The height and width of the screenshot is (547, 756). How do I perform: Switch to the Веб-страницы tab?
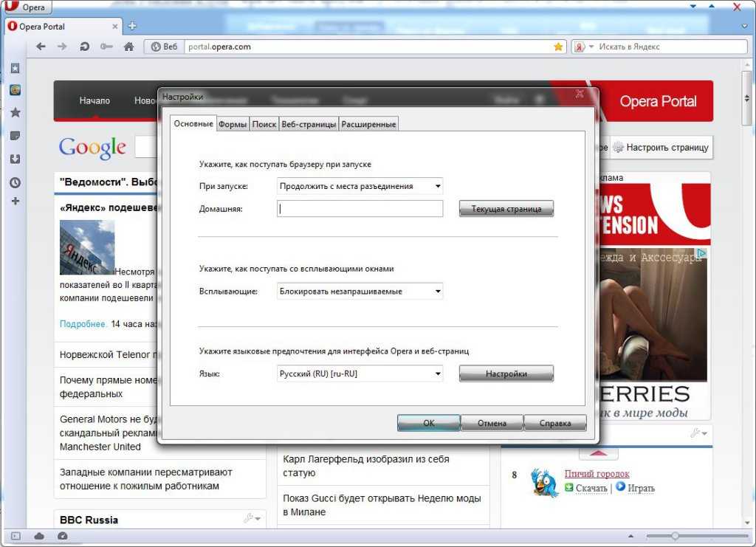point(309,124)
